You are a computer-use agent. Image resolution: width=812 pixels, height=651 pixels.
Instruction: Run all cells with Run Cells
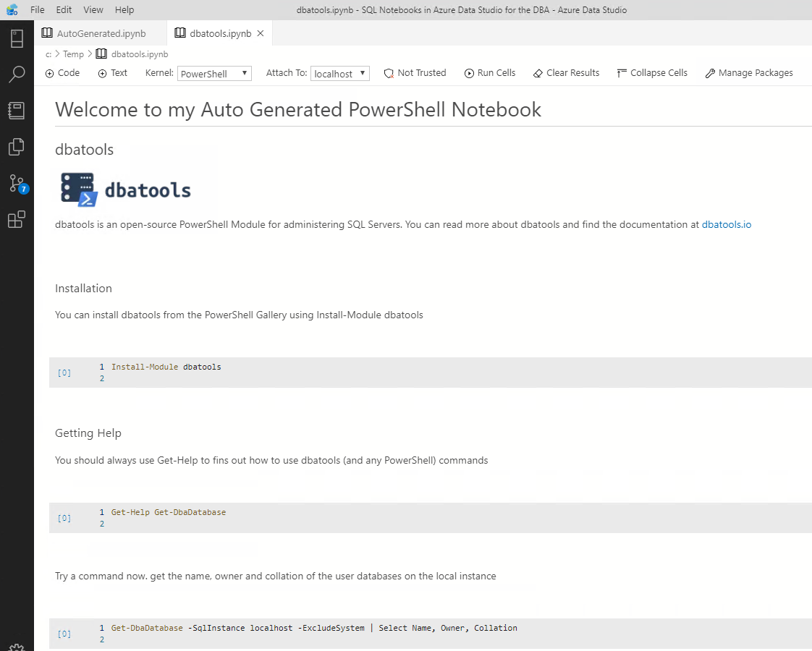(490, 73)
